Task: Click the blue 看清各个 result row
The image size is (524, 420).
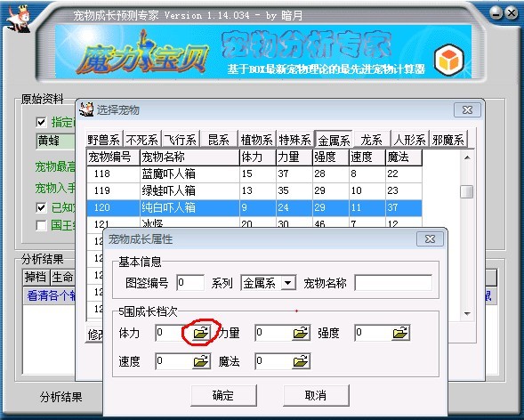Action: 50,295
